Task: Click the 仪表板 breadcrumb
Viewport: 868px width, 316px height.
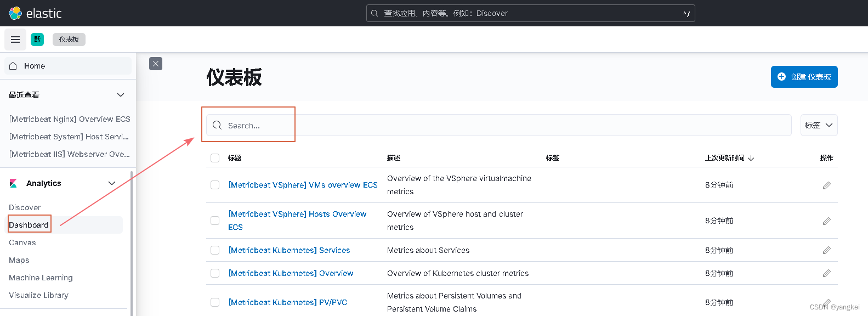Action: [x=69, y=39]
